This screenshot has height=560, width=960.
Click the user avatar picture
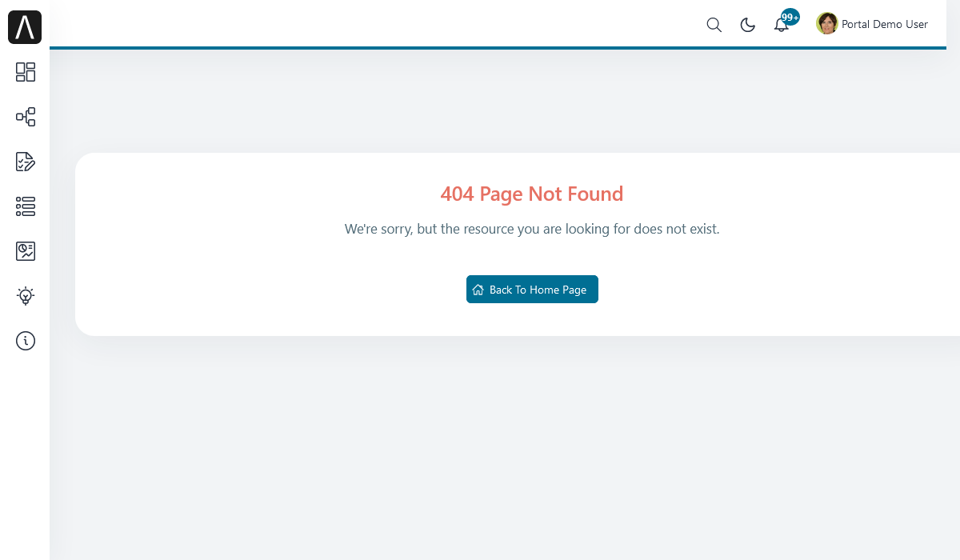click(827, 23)
